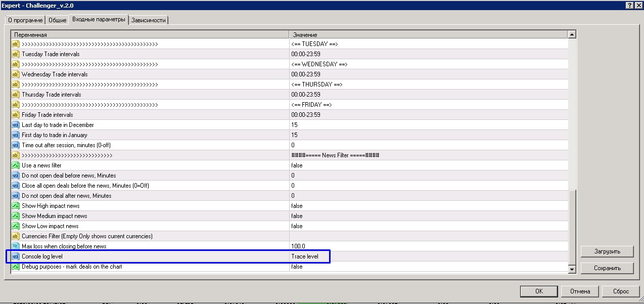Sort by the 'Переменная' column header

tap(150, 35)
